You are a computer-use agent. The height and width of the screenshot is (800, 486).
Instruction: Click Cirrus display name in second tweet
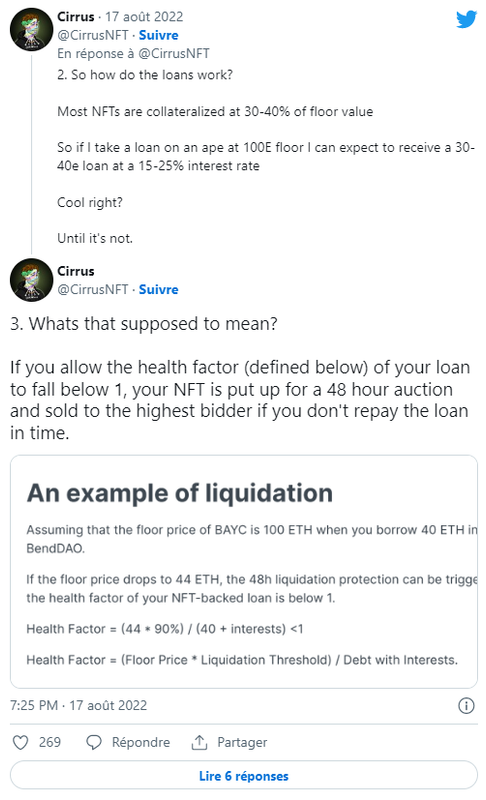75,271
